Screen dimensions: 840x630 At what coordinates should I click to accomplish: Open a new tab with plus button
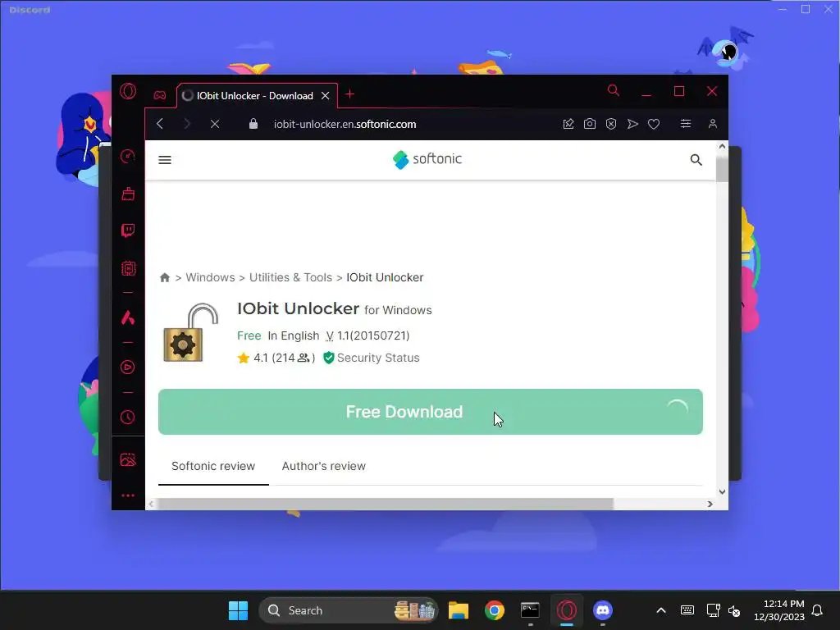349,94
